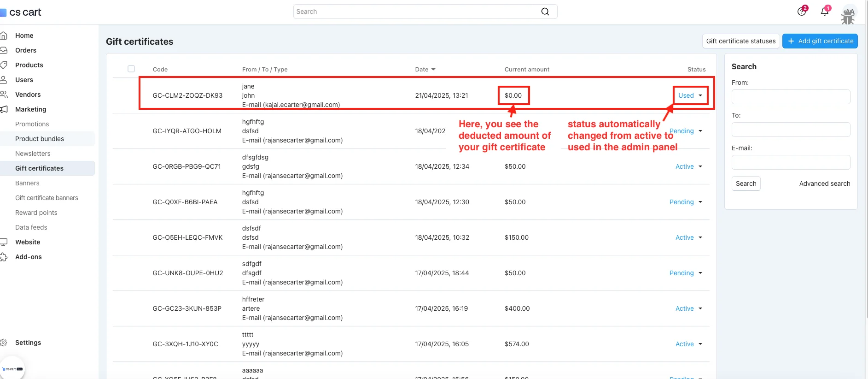
Task: Open gift certificate GC-GC23-3KUN-853P
Action: (x=187, y=308)
